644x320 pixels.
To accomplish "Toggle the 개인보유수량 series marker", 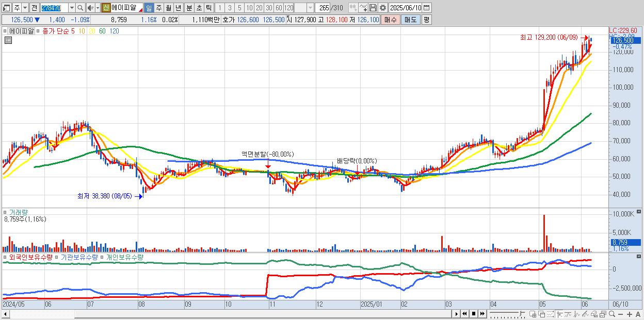I will 103,257.
